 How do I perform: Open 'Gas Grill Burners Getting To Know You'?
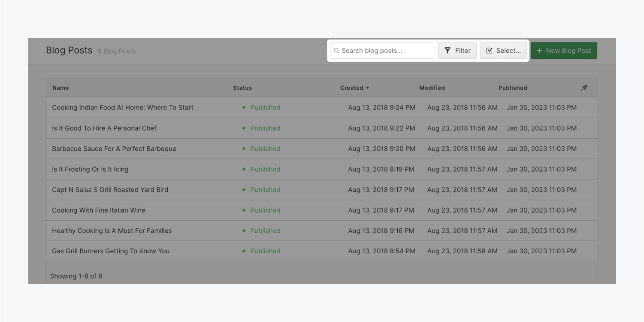tap(111, 251)
